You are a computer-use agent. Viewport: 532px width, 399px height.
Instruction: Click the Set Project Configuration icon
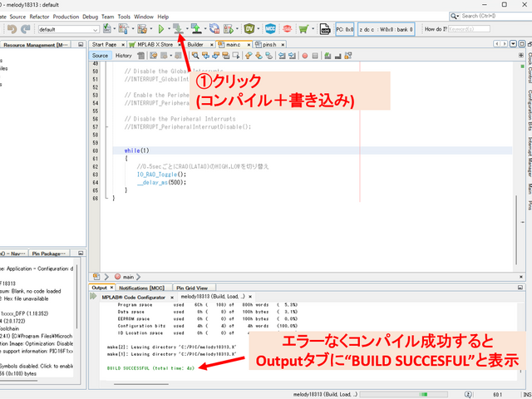tap(106, 29)
